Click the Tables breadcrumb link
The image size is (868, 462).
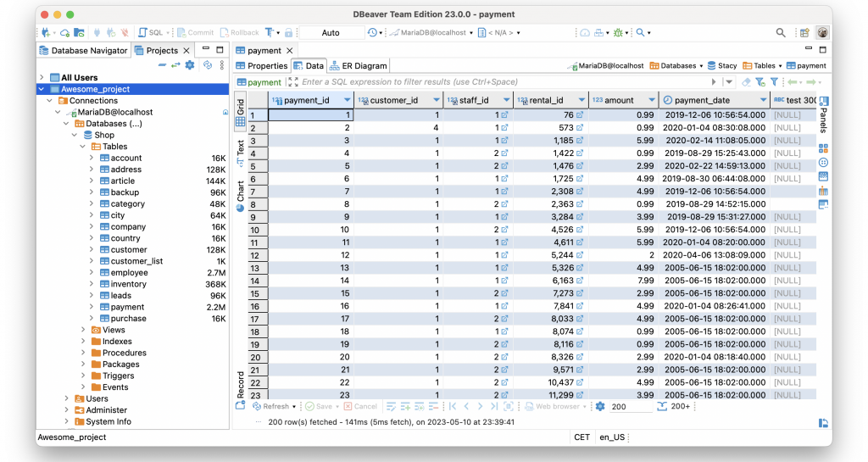click(759, 66)
